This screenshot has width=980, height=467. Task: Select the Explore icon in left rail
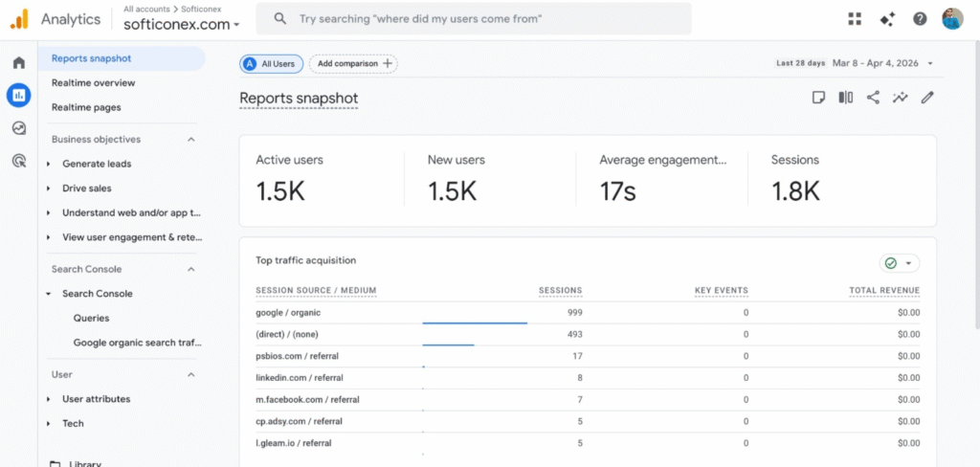coord(18,128)
